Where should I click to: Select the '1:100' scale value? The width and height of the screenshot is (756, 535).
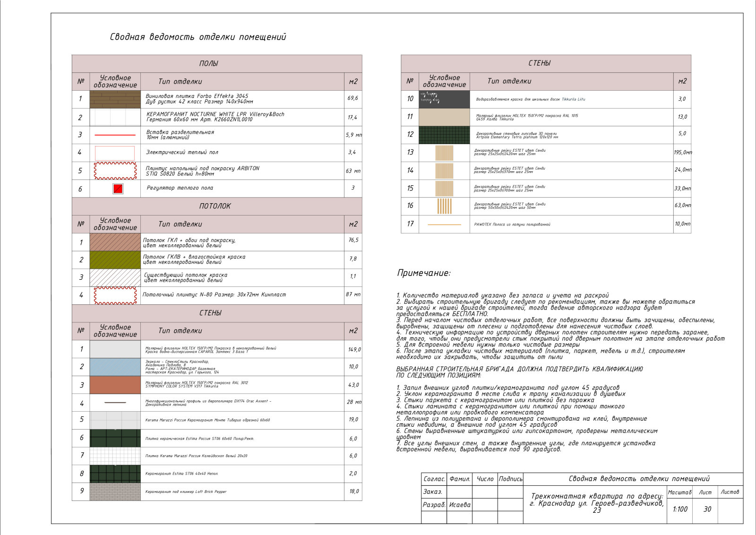coord(680,509)
